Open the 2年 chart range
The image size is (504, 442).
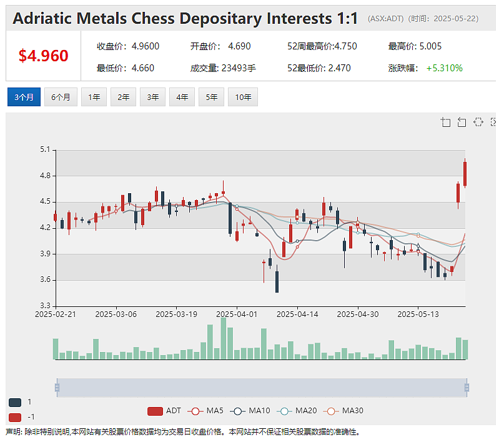[123, 97]
